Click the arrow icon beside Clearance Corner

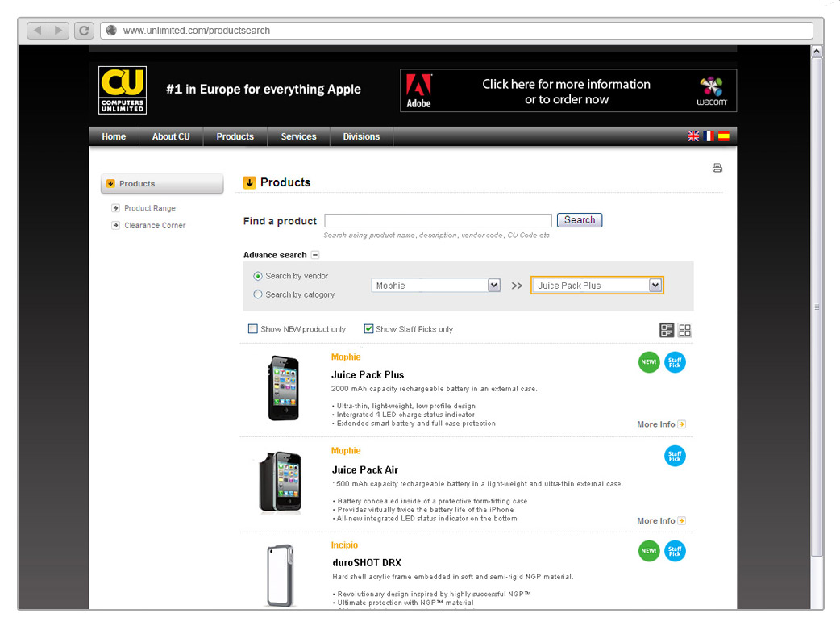click(115, 225)
